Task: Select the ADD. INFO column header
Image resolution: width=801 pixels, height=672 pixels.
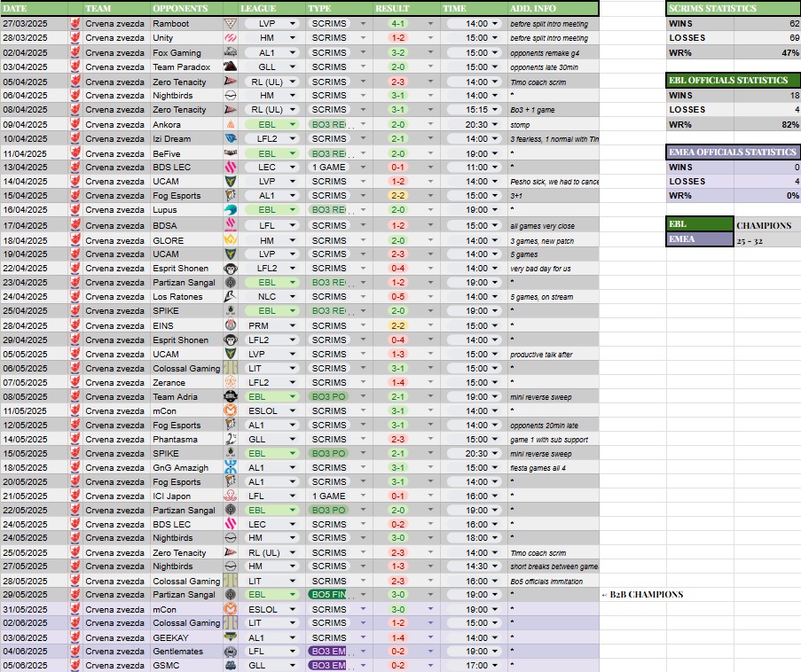Action: [x=554, y=9]
